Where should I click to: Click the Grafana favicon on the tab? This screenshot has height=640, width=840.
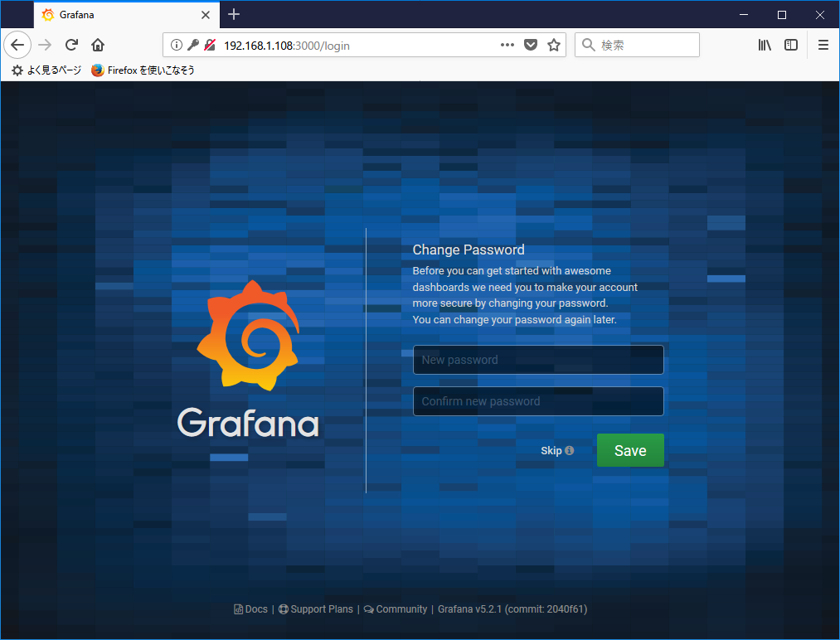48,15
